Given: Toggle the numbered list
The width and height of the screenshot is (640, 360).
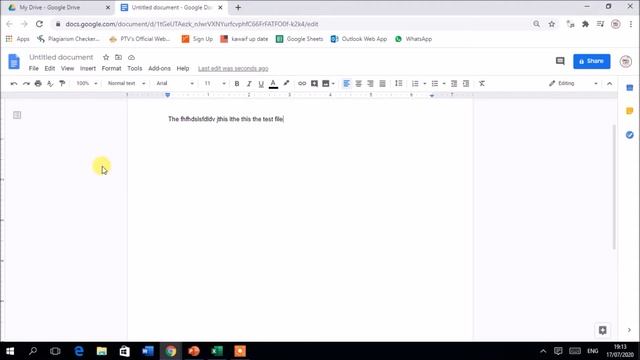Looking at the screenshot, I should [415, 83].
